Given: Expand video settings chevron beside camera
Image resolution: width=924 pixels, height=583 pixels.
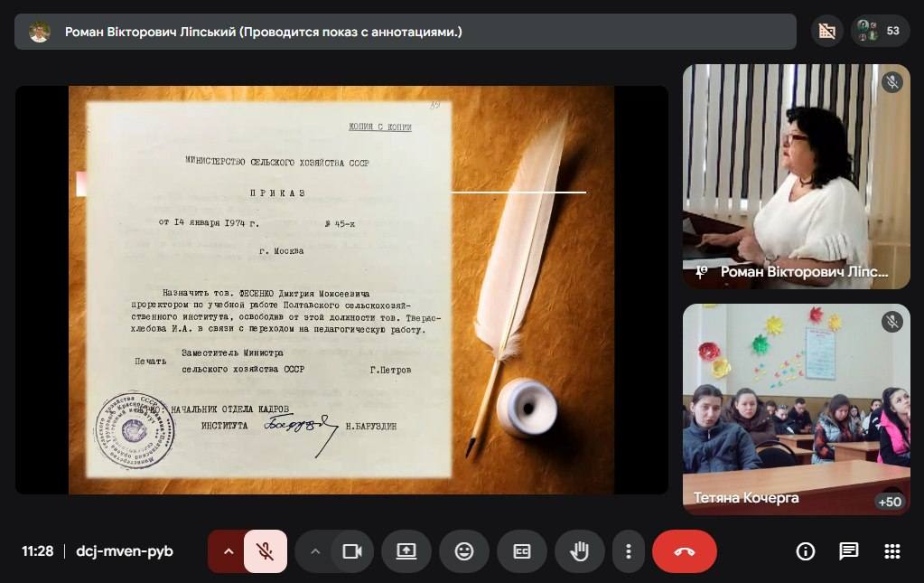Looking at the screenshot, I should coord(314,551).
